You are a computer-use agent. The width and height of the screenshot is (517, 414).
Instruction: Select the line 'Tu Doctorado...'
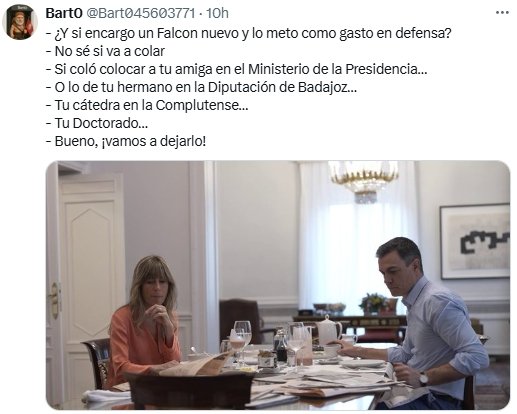97,123
